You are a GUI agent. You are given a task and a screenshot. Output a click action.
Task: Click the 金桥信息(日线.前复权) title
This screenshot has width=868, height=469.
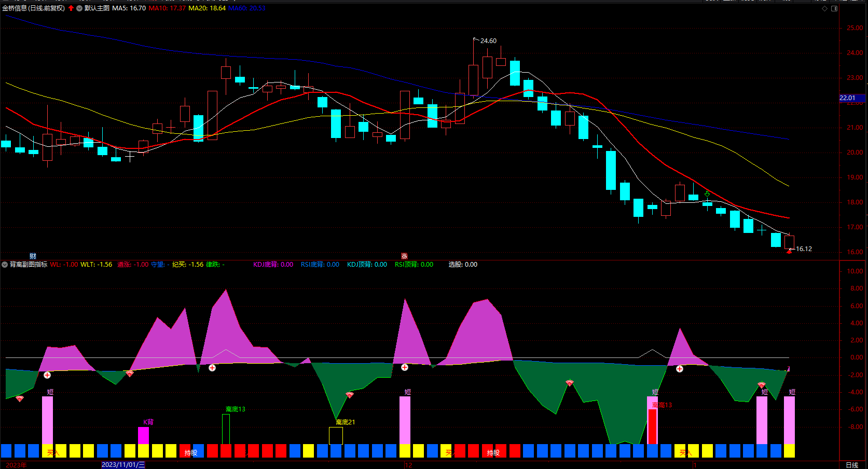34,8
